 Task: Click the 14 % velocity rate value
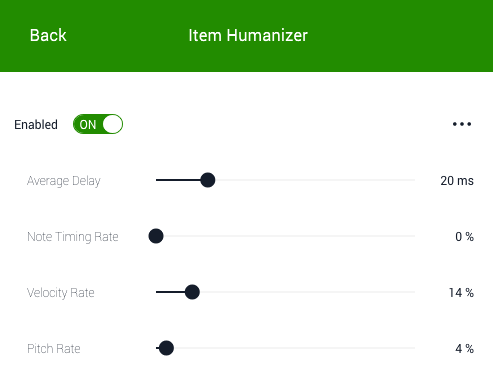click(x=461, y=293)
